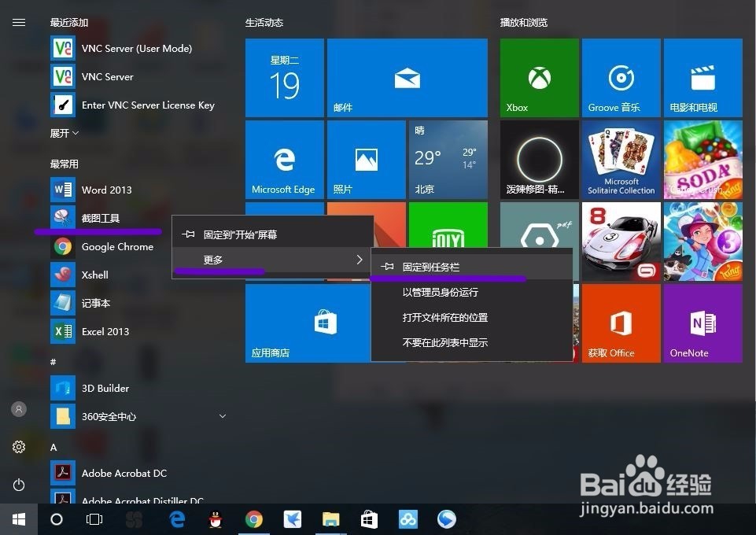Choose 以管理员身份运行
Image resolution: width=756 pixels, height=535 pixels.
(471, 292)
